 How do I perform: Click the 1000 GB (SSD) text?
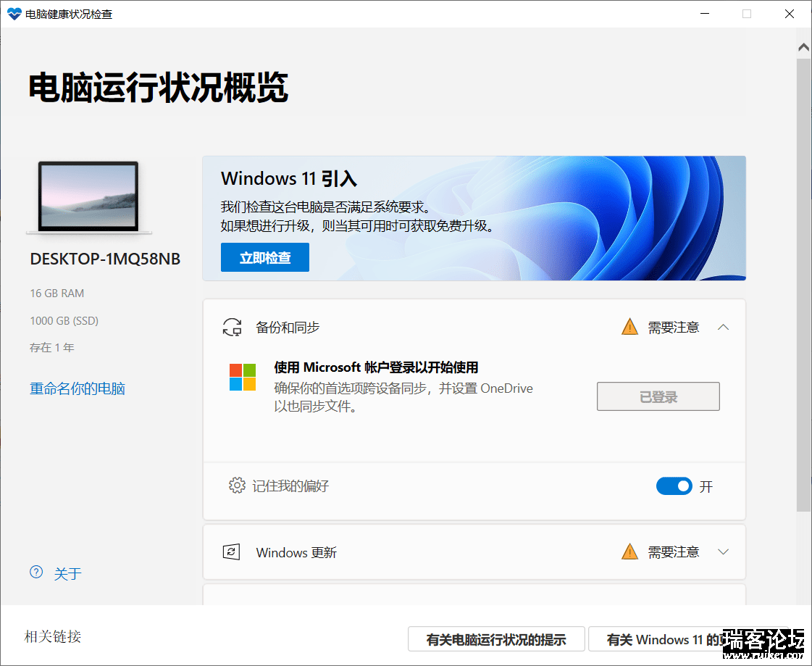click(64, 321)
